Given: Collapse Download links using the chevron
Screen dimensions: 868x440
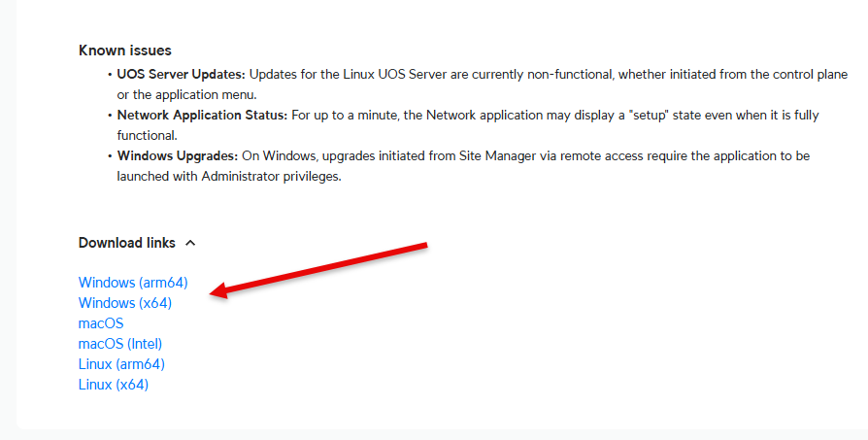Looking at the screenshot, I should click(x=190, y=243).
